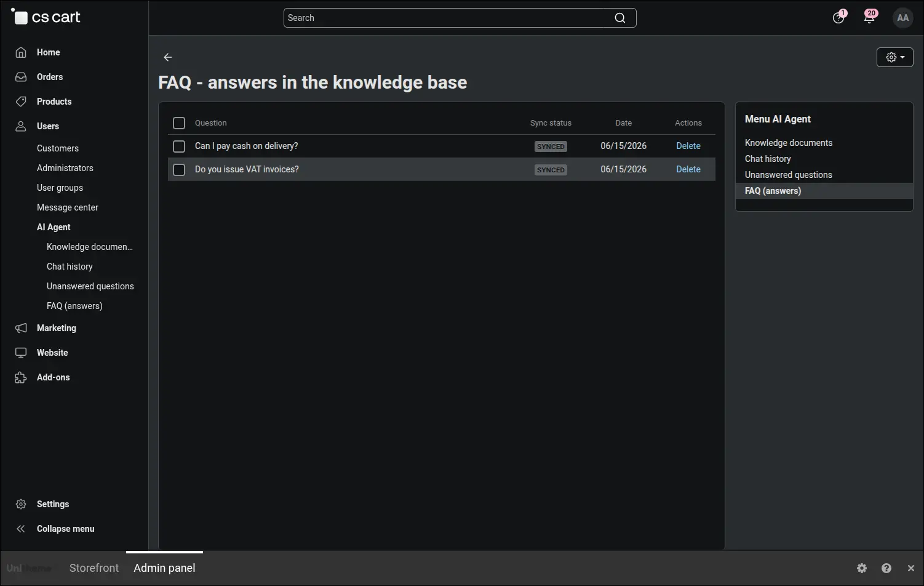The image size is (924, 586).
Task: Open the notifications bell icon
Action: point(869,18)
